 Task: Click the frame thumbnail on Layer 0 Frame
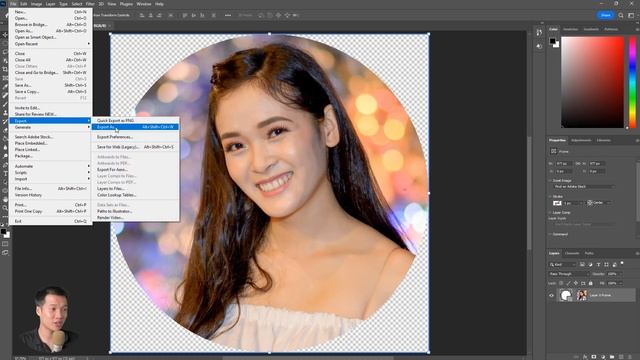(x=566, y=295)
